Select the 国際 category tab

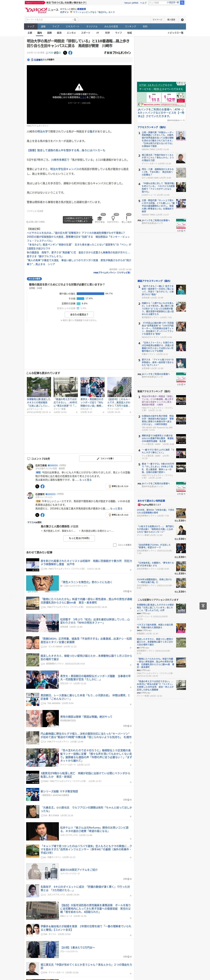(x=49, y=33)
